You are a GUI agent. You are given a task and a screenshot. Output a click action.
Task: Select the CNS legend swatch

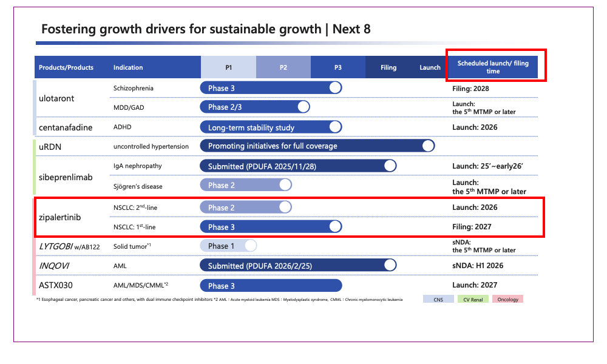tap(437, 299)
